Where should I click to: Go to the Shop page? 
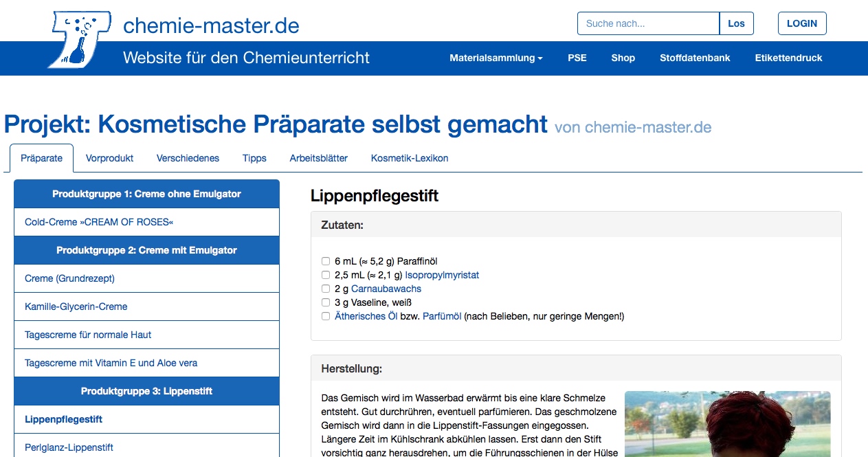(x=623, y=58)
